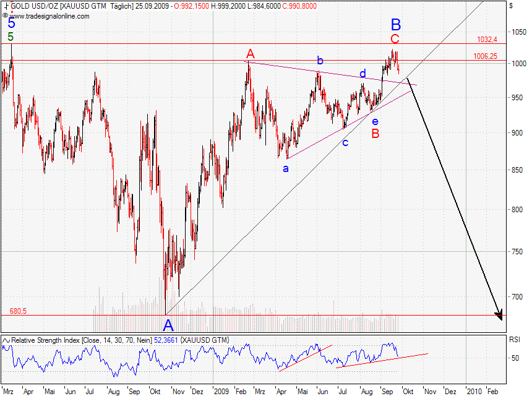Select the red A wave label at the peak
The height and width of the screenshot is (396, 532).
[250, 54]
